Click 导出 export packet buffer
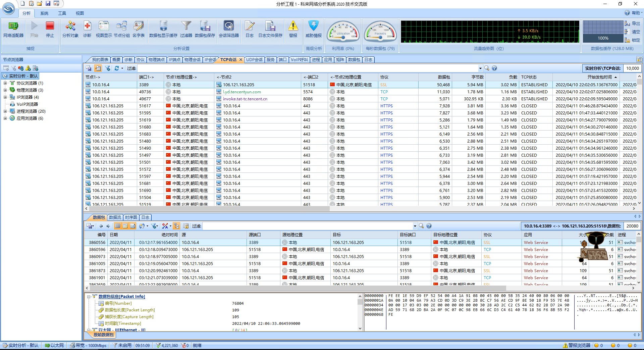This screenshot has width=644, height=350. [633, 23]
